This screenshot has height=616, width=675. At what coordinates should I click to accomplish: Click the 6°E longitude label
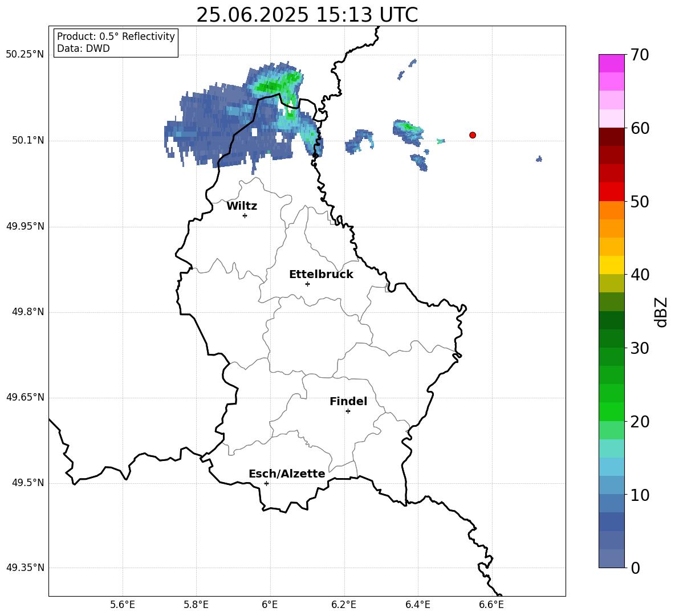270,605
